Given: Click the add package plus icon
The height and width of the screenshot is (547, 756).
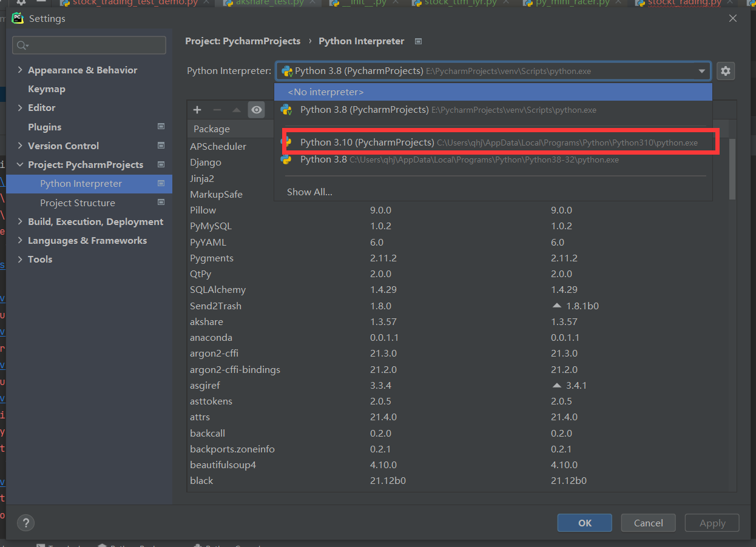Looking at the screenshot, I should [197, 110].
